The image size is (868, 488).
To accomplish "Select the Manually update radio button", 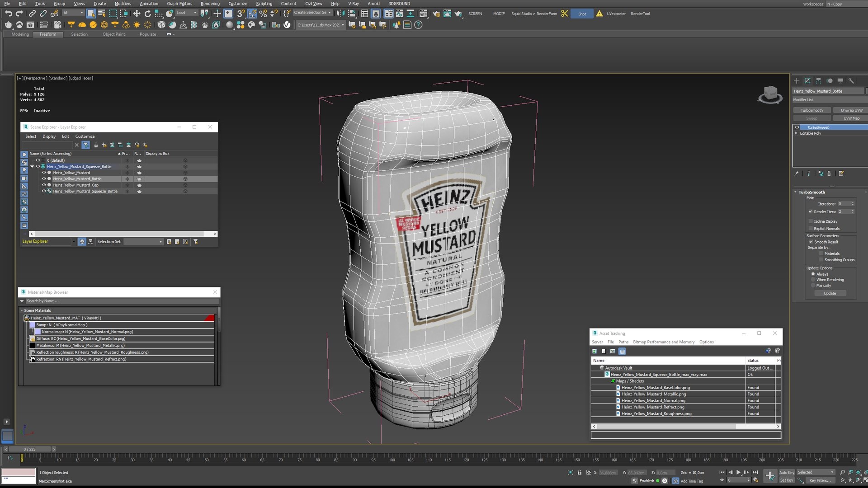I will [x=813, y=286].
